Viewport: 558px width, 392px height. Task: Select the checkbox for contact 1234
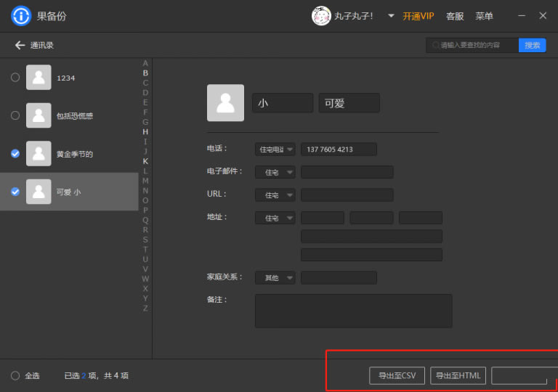tap(15, 78)
